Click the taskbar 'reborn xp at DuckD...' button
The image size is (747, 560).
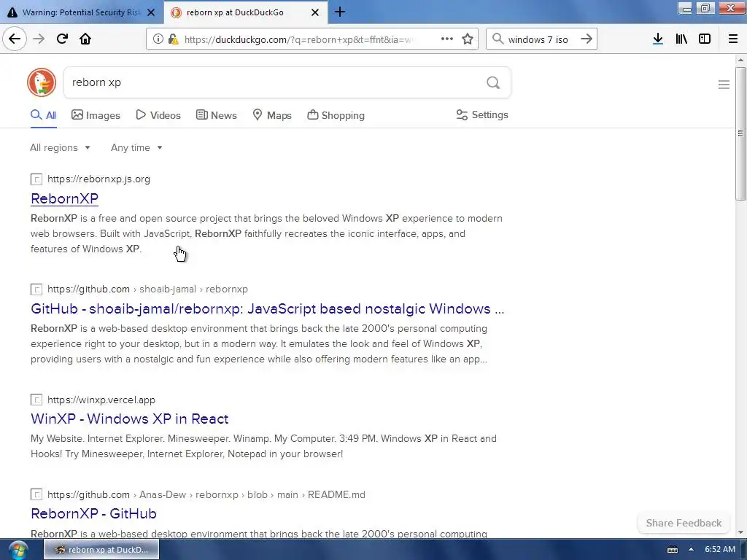pyautogui.click(x=101, y=550)
